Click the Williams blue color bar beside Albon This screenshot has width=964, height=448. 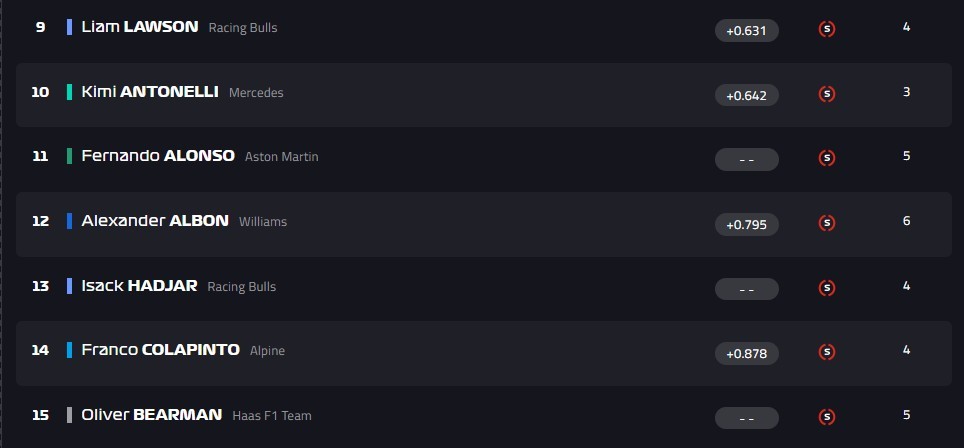[x=69, y=221]
